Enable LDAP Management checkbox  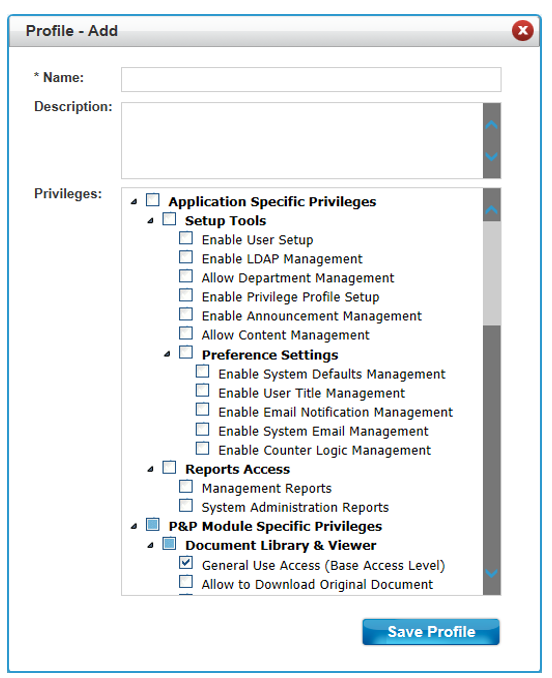click(x=186, y=257)
